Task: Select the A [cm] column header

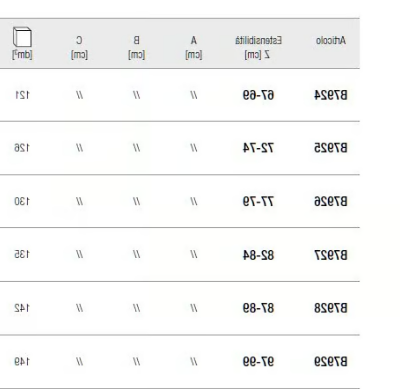Action: 194,47
